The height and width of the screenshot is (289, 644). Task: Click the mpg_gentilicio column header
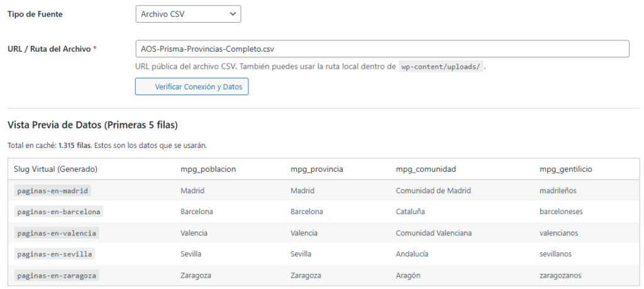[565, 169]
